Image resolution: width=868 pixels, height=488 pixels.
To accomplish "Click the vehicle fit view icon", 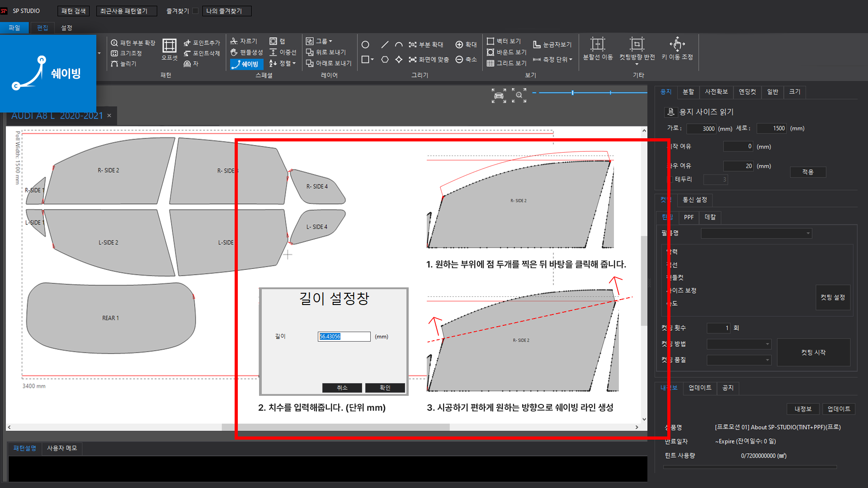I will click(499, 95).
